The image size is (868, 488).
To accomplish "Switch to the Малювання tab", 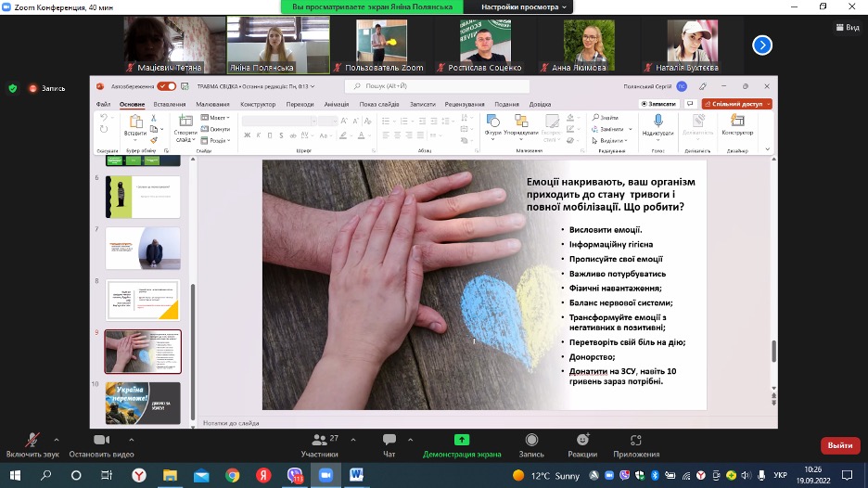I will [x=212, y=104].
